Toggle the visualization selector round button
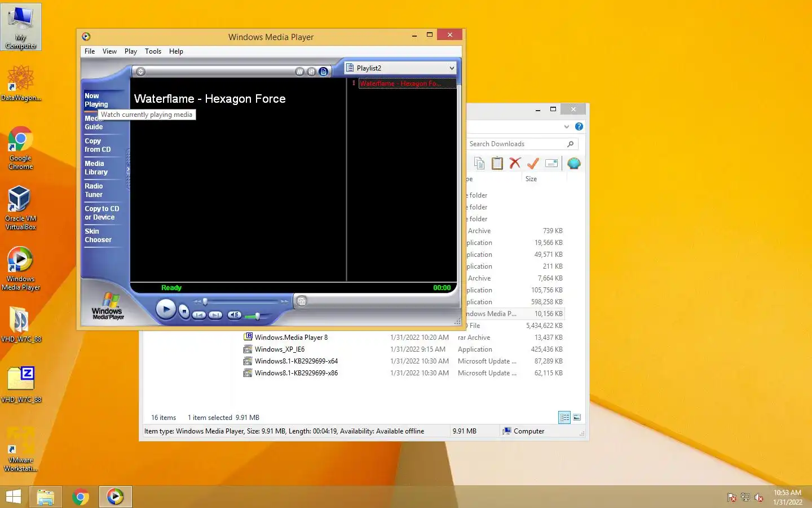 (141, 72)
